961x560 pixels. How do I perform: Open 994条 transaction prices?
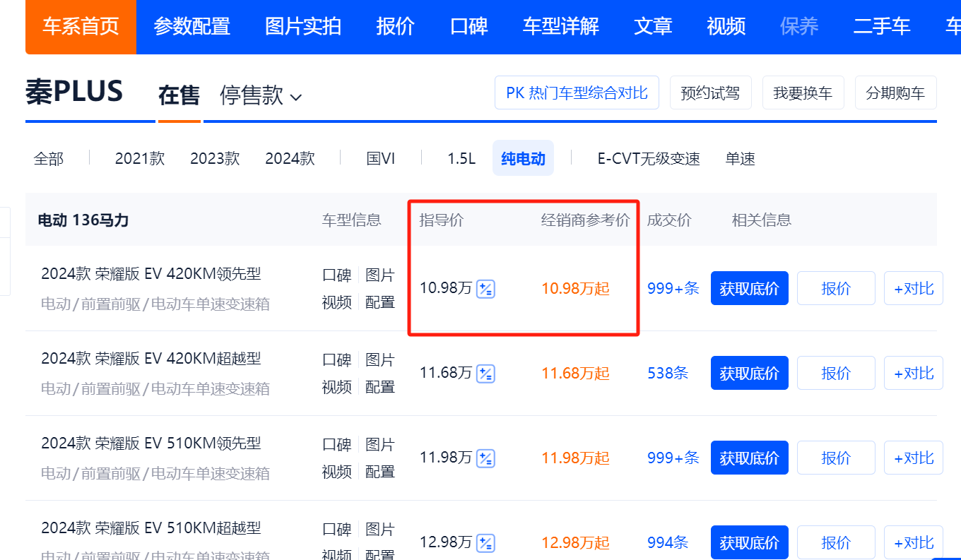(x=668, y=542)
